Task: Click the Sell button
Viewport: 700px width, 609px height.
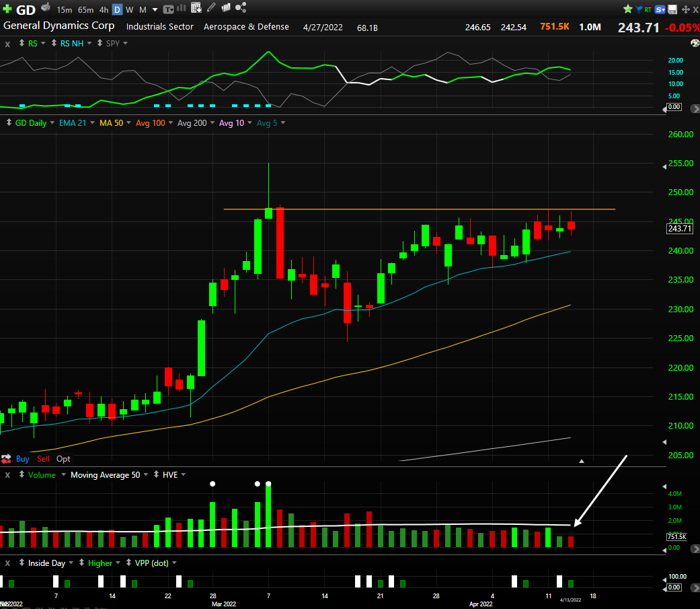Action: [x=43, y=459]
